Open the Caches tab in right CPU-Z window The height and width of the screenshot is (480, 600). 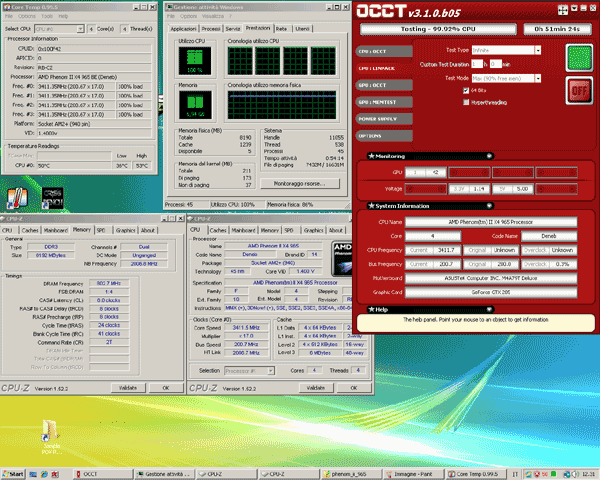click(218, 230)
